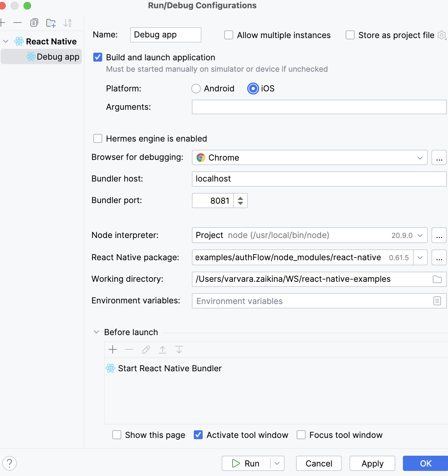
Task: Select the Android platform
Action: pyautogui.click(x=196, y=89)
